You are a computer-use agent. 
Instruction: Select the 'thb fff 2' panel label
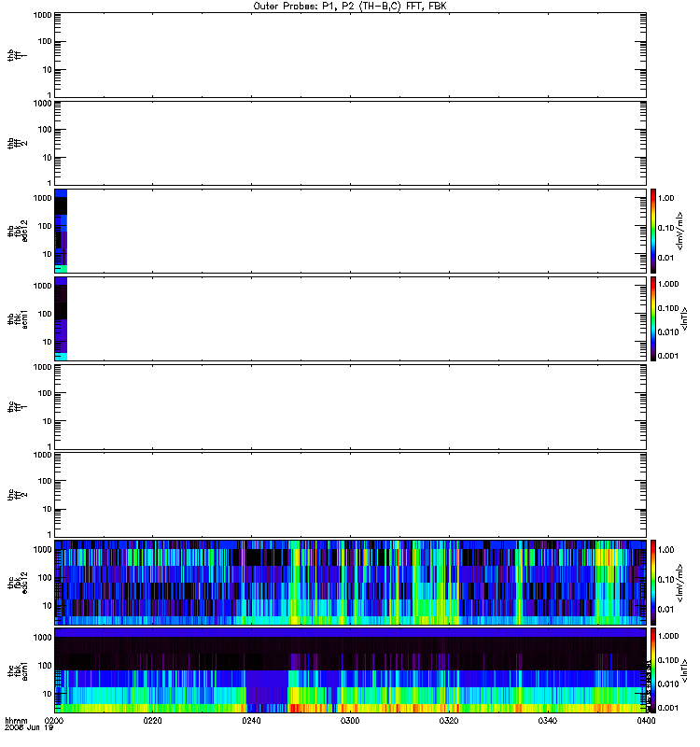point(17,144)
